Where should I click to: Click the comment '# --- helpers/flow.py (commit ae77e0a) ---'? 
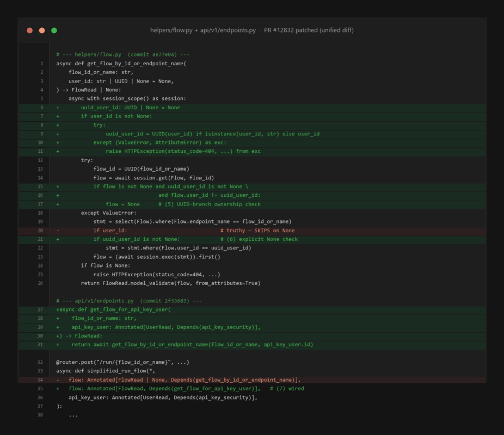[x=122, y=54]
